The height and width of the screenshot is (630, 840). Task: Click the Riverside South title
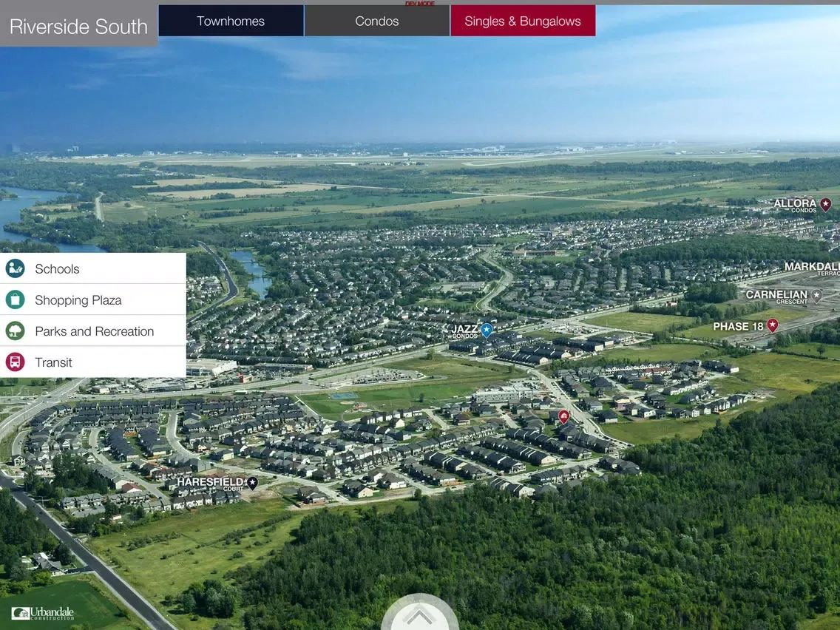[78, 27]
